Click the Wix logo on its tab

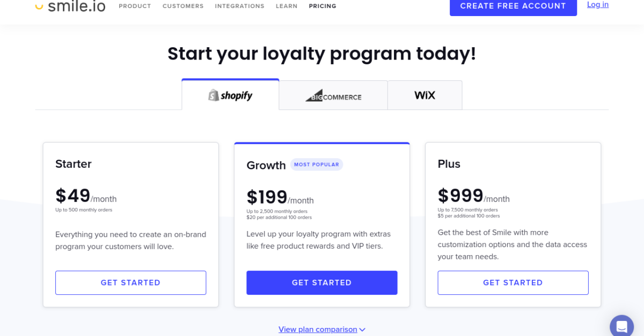(425, 95)
